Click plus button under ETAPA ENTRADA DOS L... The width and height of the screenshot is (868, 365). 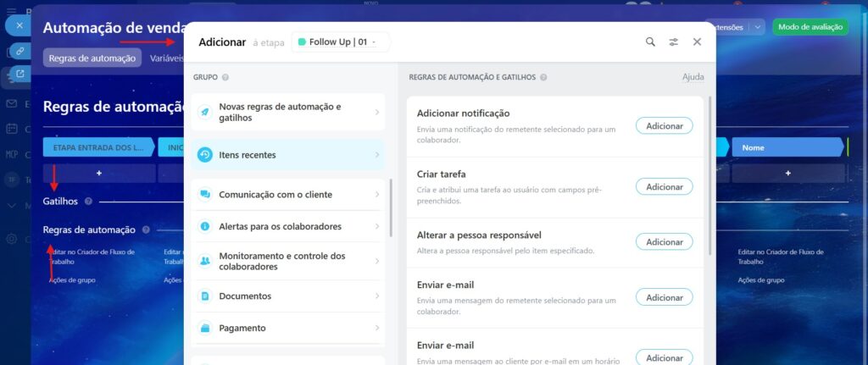pyautogui.click(x=99, y=173)
